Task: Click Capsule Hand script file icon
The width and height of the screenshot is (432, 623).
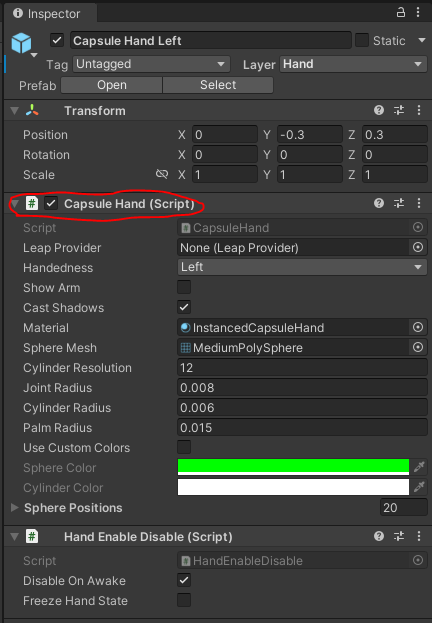Action: coord(32,203)
